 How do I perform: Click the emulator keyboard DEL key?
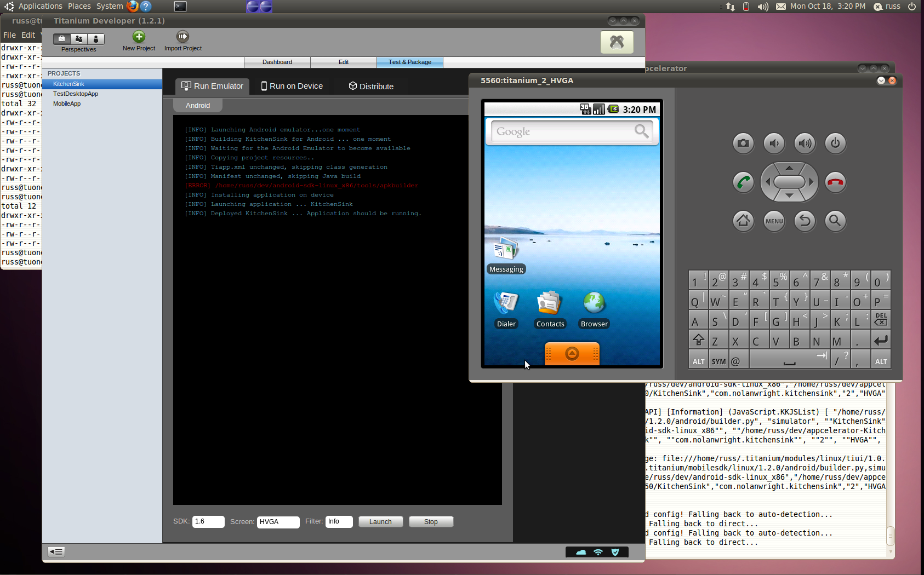pos(881,320)
